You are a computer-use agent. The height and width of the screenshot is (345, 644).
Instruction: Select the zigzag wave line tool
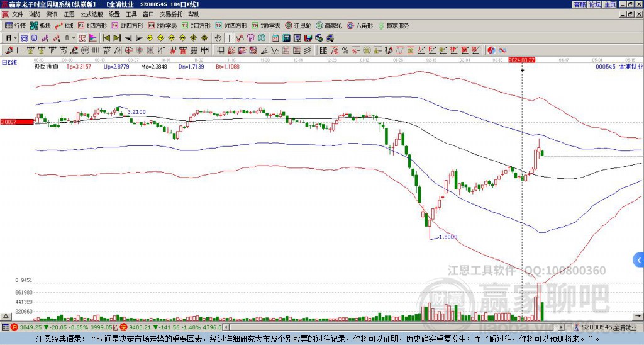tap(274, 50)
